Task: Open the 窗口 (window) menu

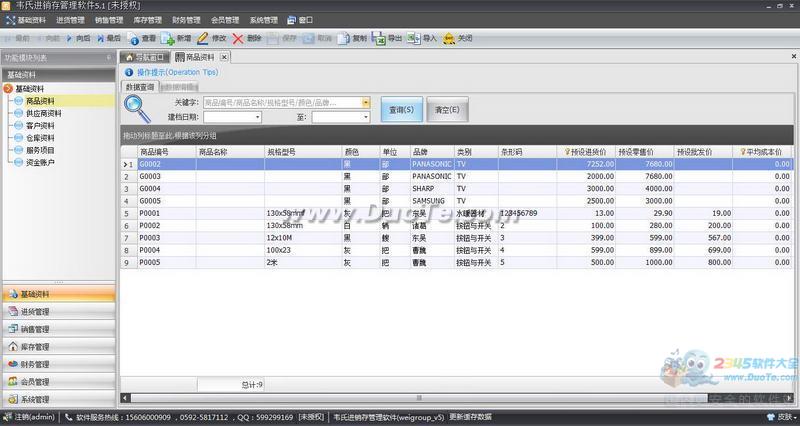Action: pyautogui.click(x=300, y=20)
